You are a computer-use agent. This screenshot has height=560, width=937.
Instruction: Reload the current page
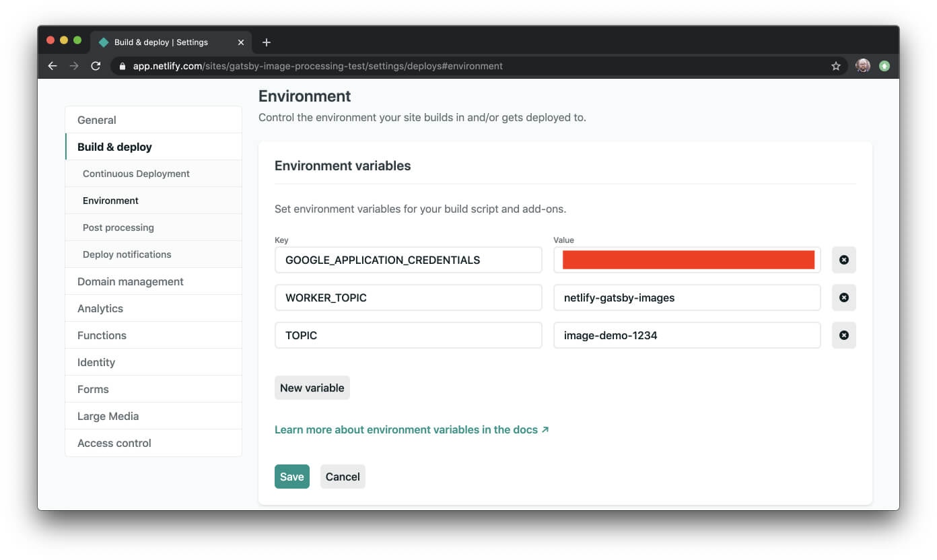(96, 65)
